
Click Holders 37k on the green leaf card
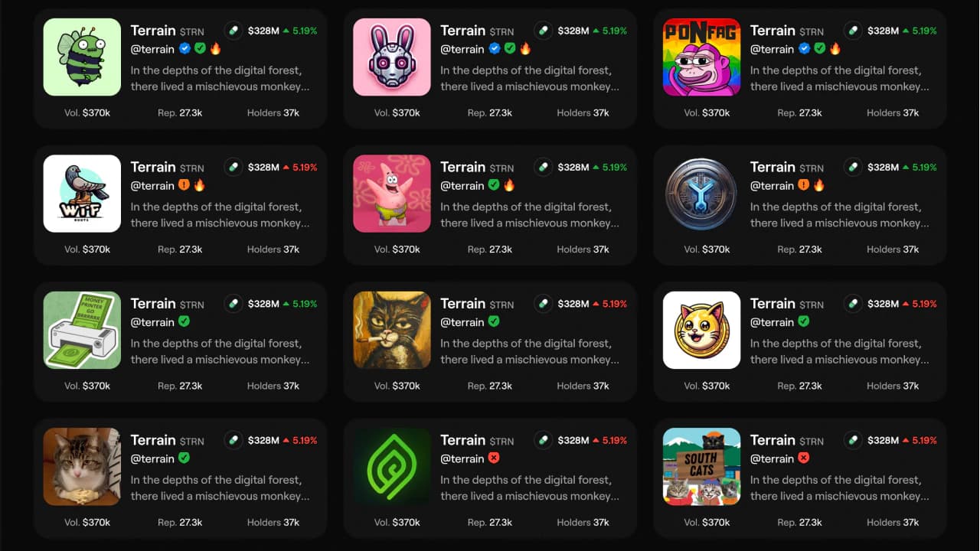point(583,523)
